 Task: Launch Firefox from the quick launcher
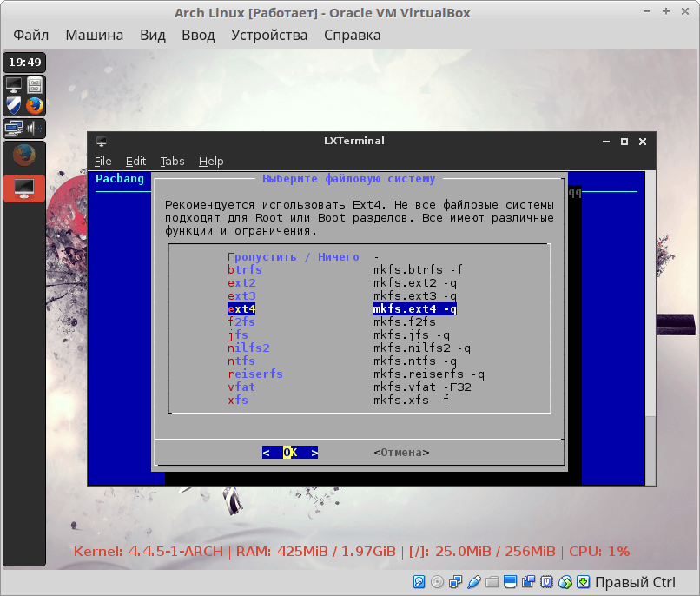pos(35,106)
